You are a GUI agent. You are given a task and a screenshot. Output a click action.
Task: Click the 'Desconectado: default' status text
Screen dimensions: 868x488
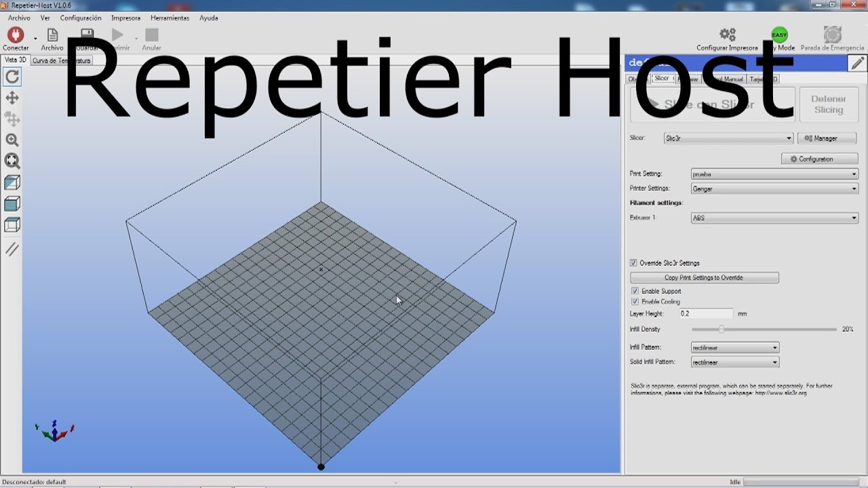coord(34,482)
